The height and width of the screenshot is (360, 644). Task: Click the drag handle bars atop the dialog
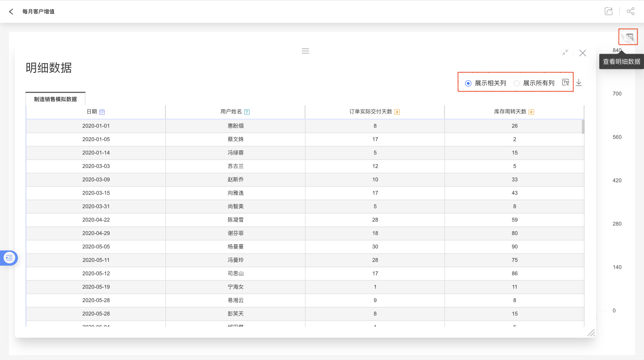click(x=305, y=51)
